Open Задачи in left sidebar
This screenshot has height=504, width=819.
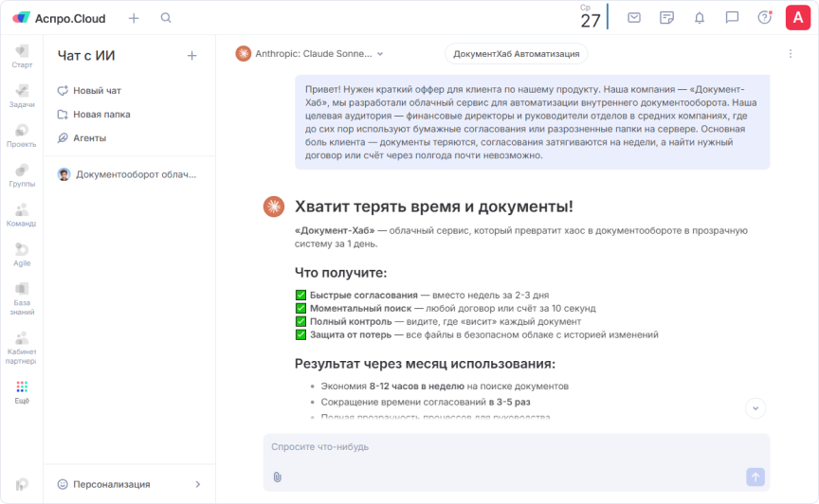[22, 96]
